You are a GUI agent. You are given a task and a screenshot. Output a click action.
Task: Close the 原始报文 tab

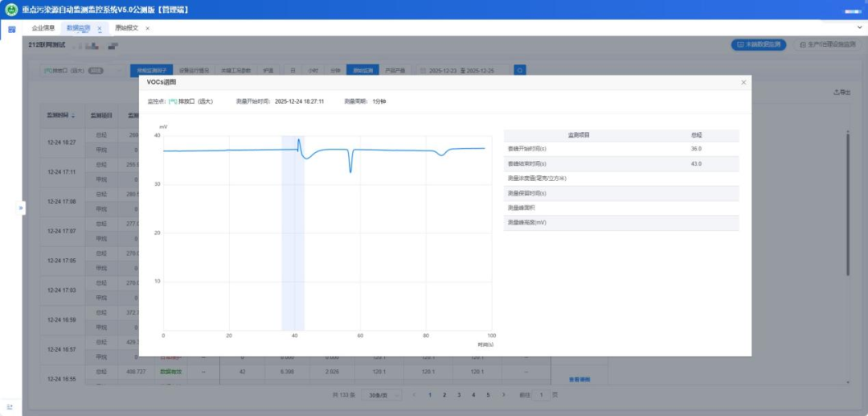(147, 28)
